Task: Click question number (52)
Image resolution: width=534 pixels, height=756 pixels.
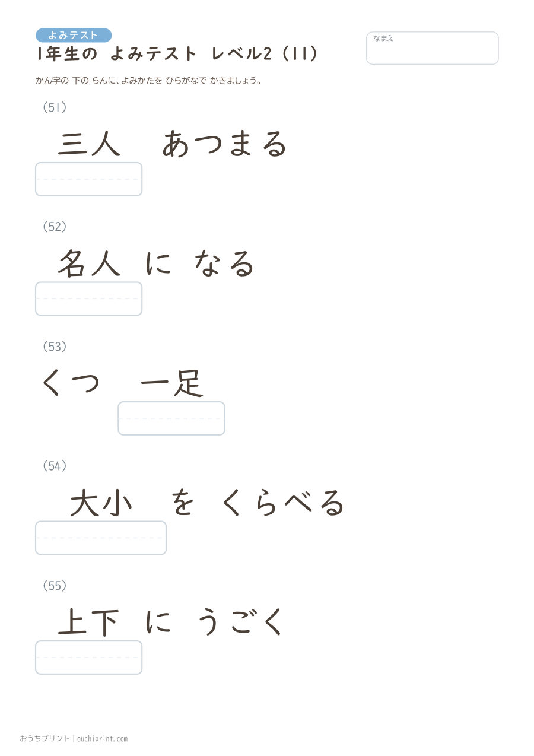Action: click(x=55, y=227)
